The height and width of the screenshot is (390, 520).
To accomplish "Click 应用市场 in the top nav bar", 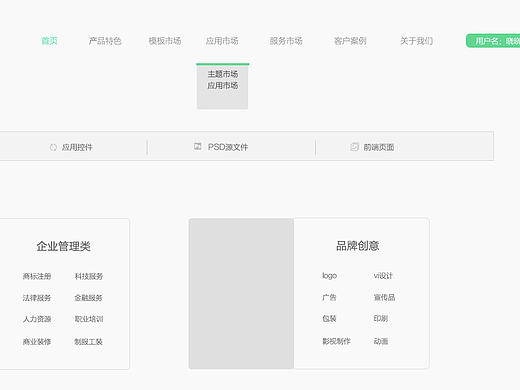I will (222, 41).
